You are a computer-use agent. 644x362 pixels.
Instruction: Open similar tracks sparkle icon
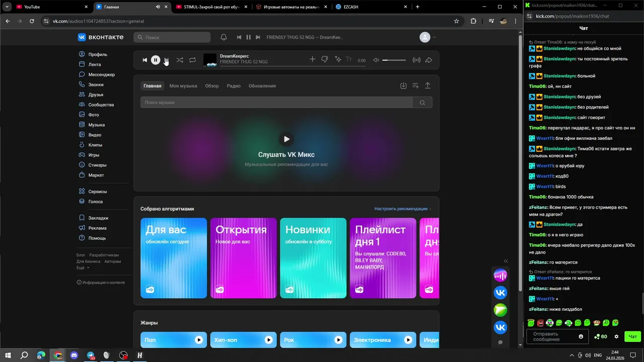point(338,59)
